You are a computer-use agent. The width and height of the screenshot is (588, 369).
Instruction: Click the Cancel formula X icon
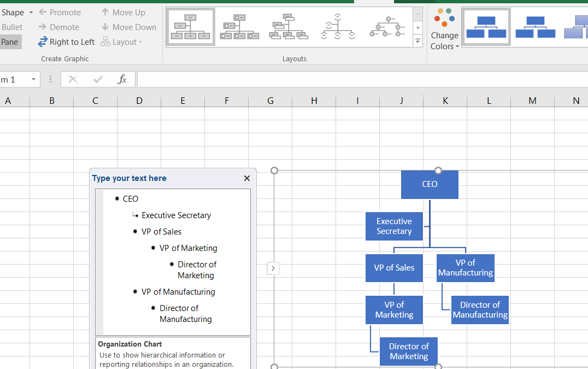tap(73, 79)
